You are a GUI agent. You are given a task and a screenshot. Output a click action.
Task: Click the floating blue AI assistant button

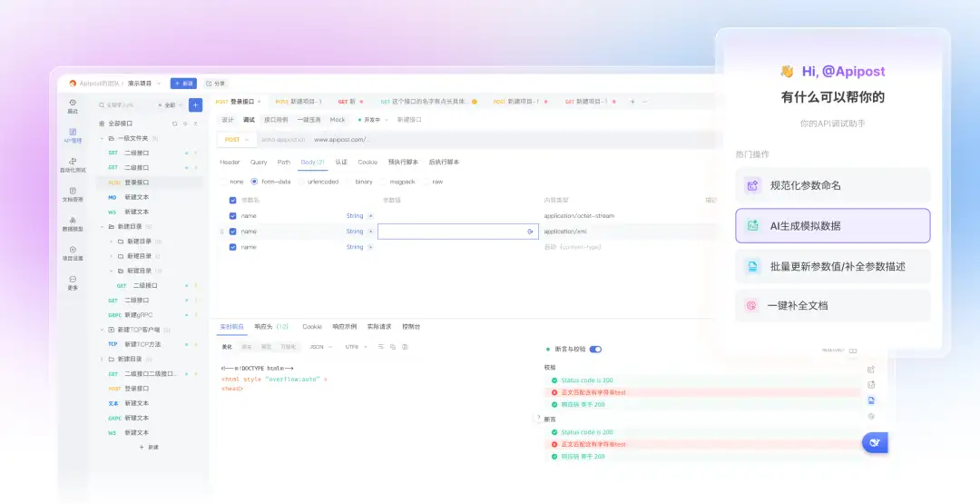click(875, 442)
